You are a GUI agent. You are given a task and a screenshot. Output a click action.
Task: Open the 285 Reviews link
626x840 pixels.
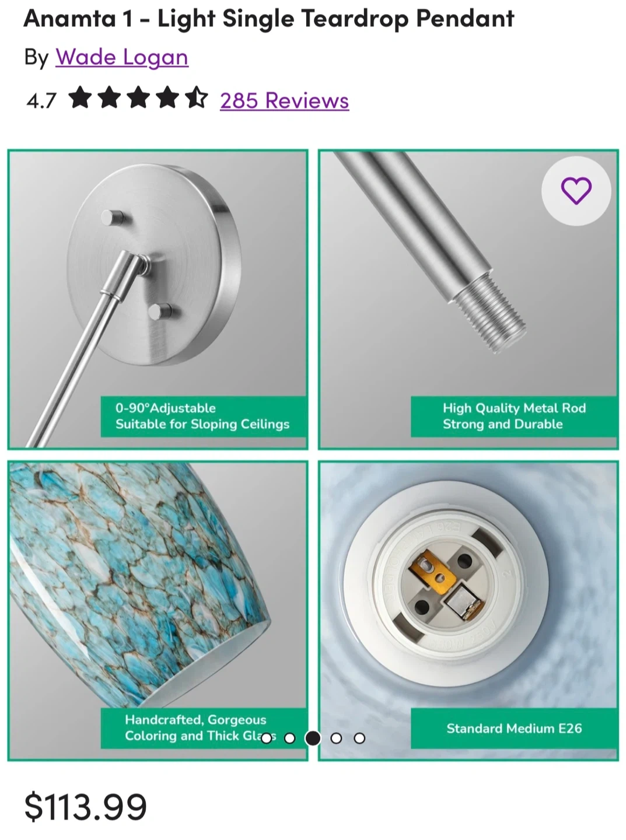coord(284,100)
